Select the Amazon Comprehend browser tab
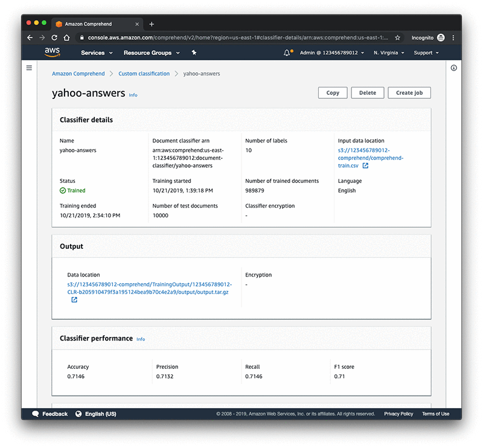 97,24
